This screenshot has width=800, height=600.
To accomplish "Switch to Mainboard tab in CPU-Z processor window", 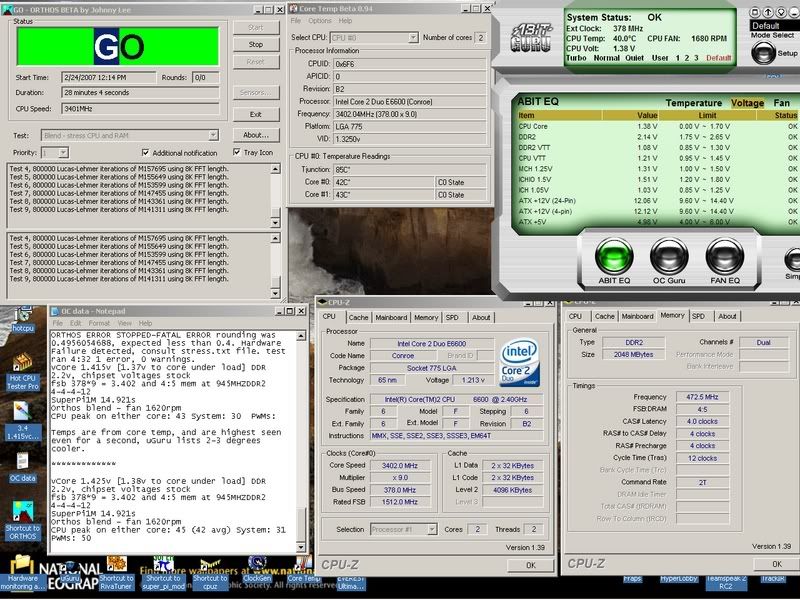I will click(391, 317).
